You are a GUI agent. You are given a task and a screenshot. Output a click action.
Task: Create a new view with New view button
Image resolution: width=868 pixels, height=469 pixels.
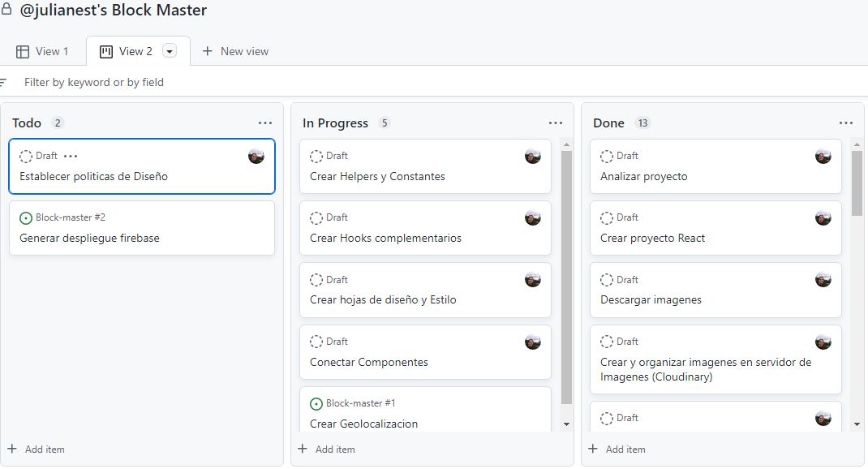coord(235,50)
